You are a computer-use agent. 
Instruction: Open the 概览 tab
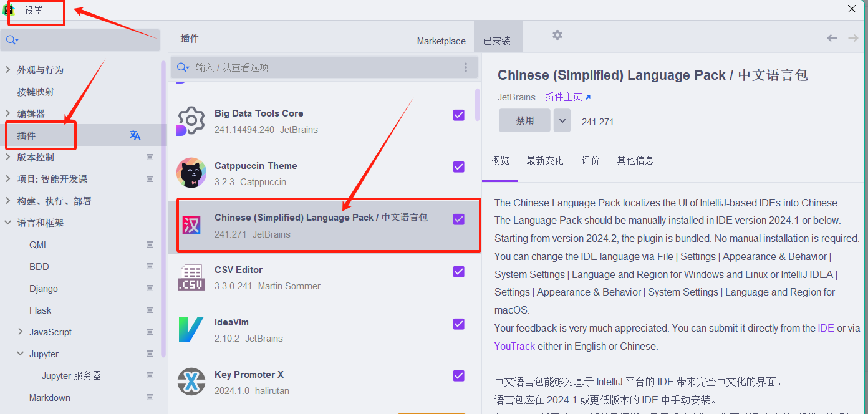[x=500, y=161]
